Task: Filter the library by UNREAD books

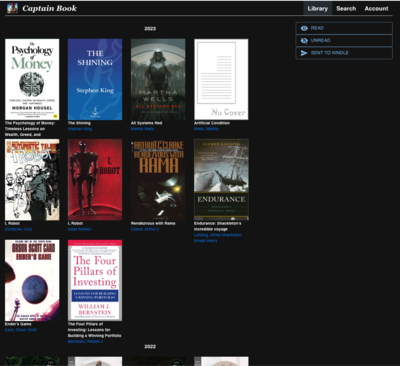Action: tap(344, 41)
